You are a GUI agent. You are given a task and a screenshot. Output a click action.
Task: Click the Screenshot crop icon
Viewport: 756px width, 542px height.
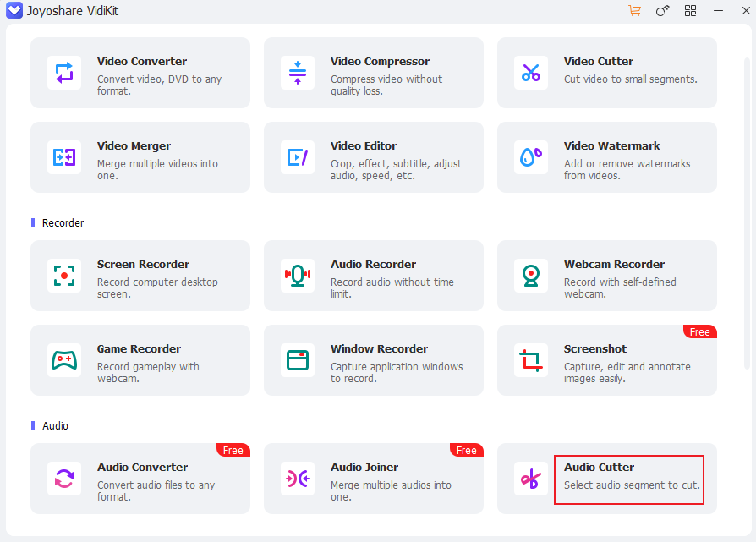(x=531, y=360)
